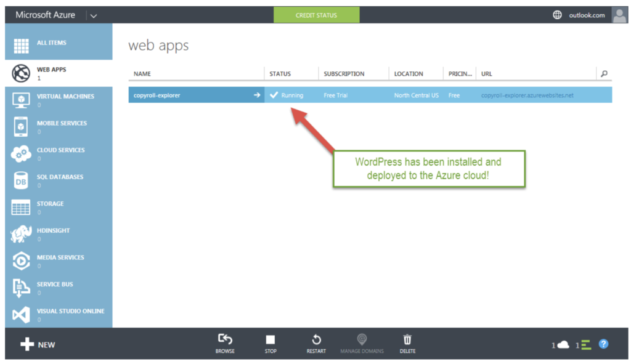
Task: Click the Media Services play icon
Action: [21, 261]
